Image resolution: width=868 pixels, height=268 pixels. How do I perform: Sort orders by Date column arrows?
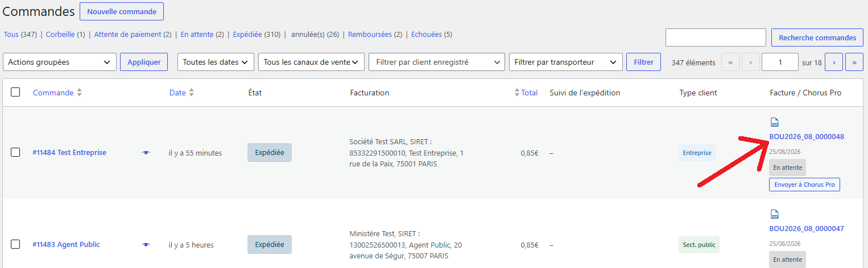(x=191, y=93)
